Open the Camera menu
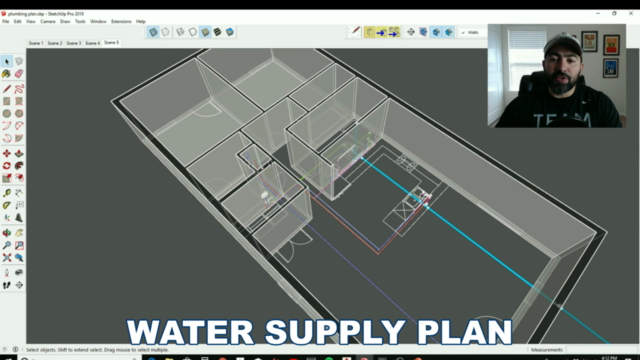Screen dimensions: 640x360 pos(48,22)
